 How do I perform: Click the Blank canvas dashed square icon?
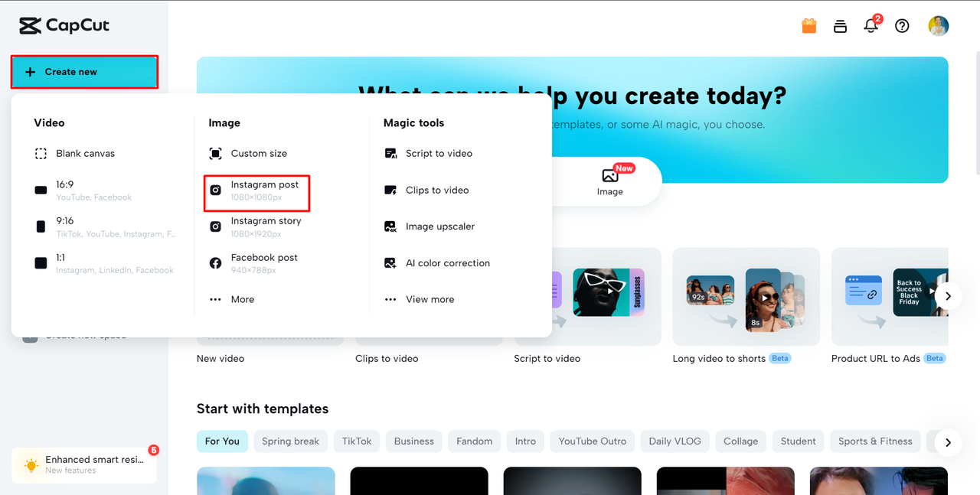(41, 154)
